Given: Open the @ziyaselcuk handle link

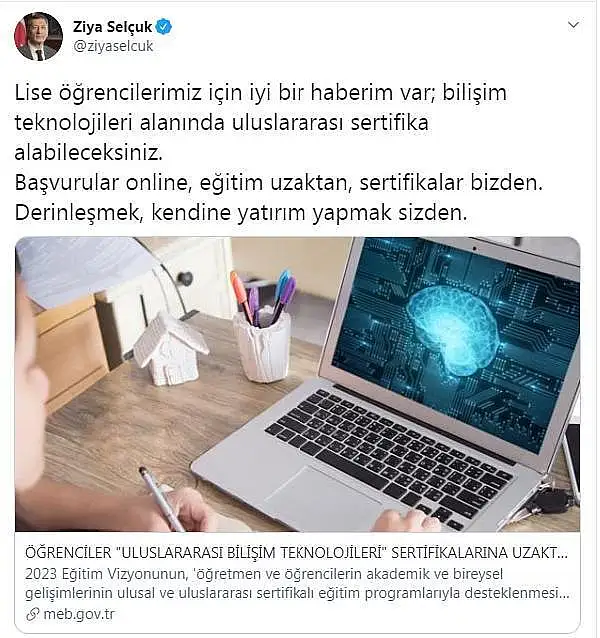Looking at the screenshot, I should 113,46.
